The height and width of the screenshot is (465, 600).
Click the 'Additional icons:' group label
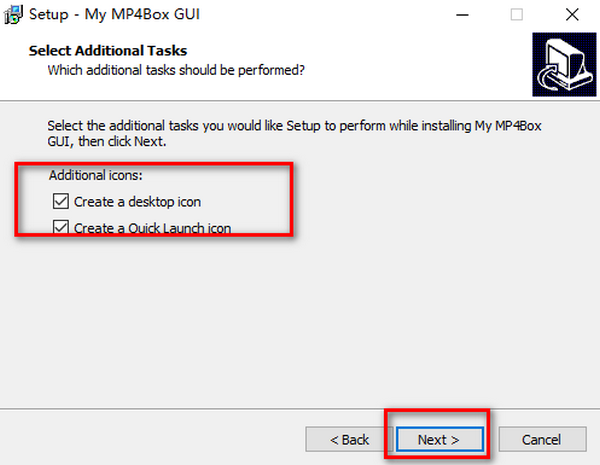click(x=96, y=175)
